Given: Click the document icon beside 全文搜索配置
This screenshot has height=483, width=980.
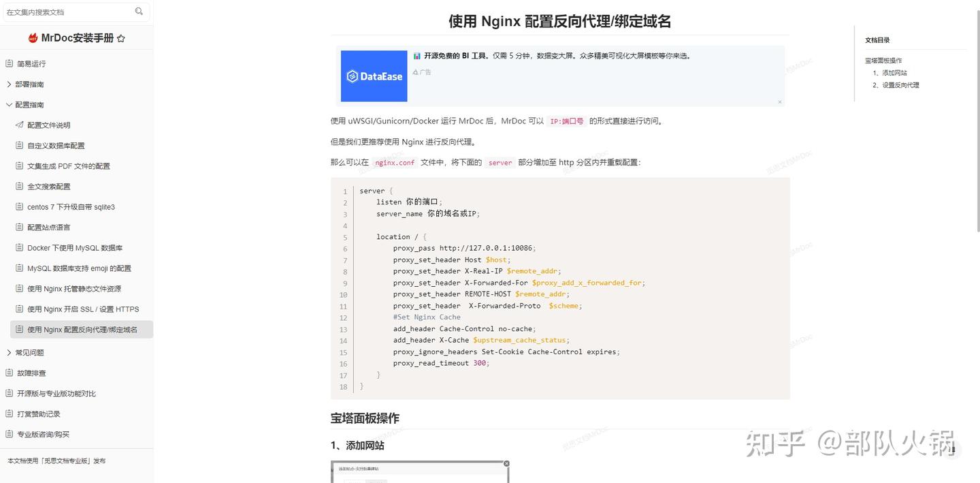Looking at the screenshot, I should pos(19,186).
